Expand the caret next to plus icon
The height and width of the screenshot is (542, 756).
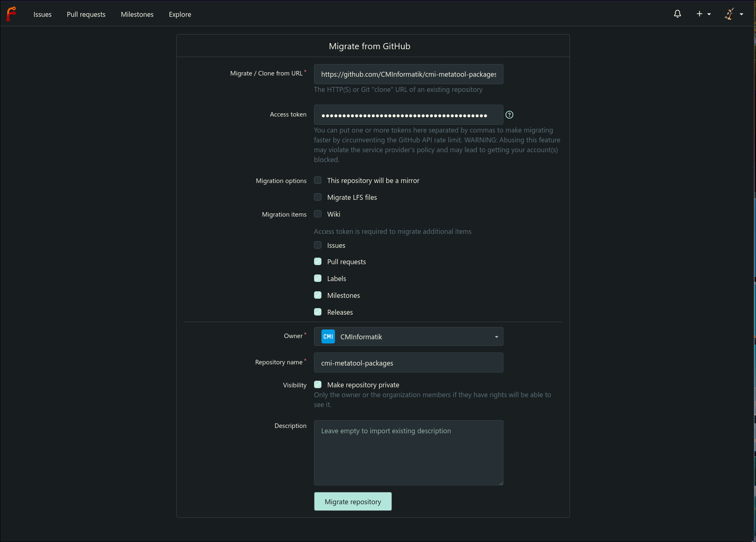click(x=709, y=14)
